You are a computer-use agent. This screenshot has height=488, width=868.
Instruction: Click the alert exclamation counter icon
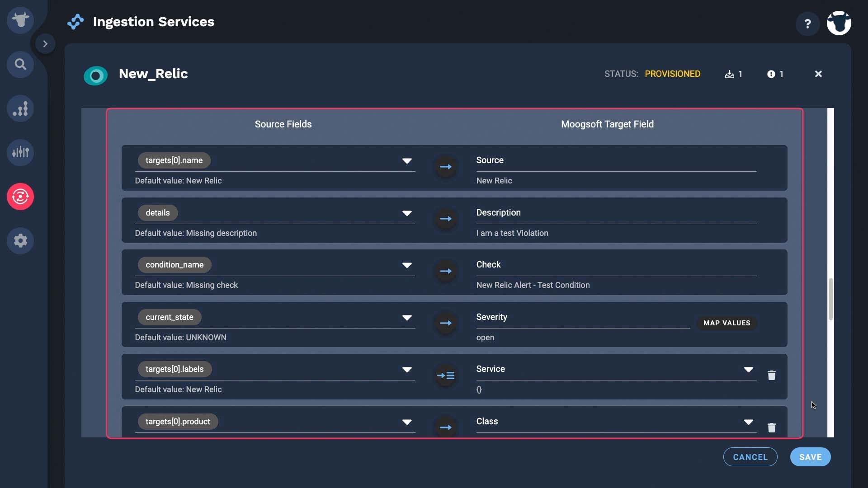tap(771, 74)
